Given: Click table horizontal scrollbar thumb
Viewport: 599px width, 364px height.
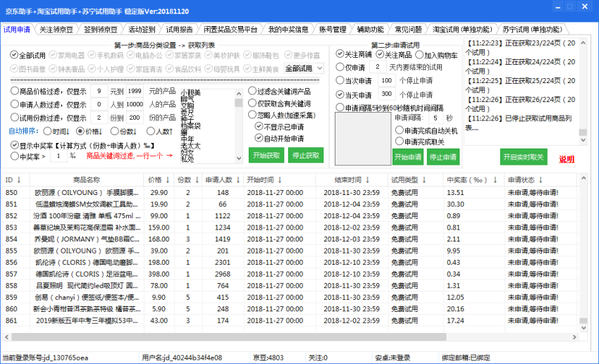Looking at the screenshot, I should pyautogui.click(x=228, y=337).
